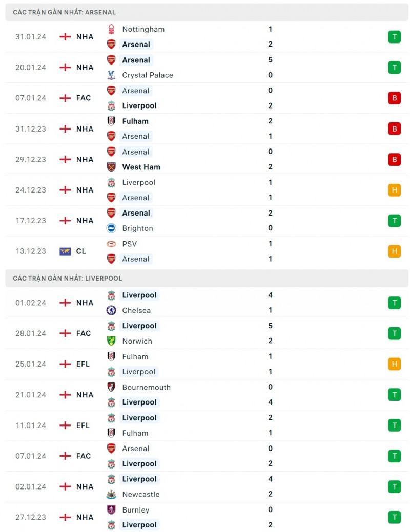Click the Crystal Palace club crest
410x532 pixels.
pos(111,75)
